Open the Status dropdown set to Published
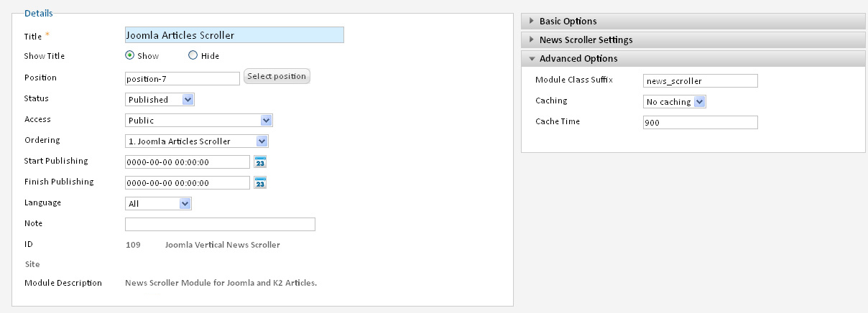 (x=160, y=100)
